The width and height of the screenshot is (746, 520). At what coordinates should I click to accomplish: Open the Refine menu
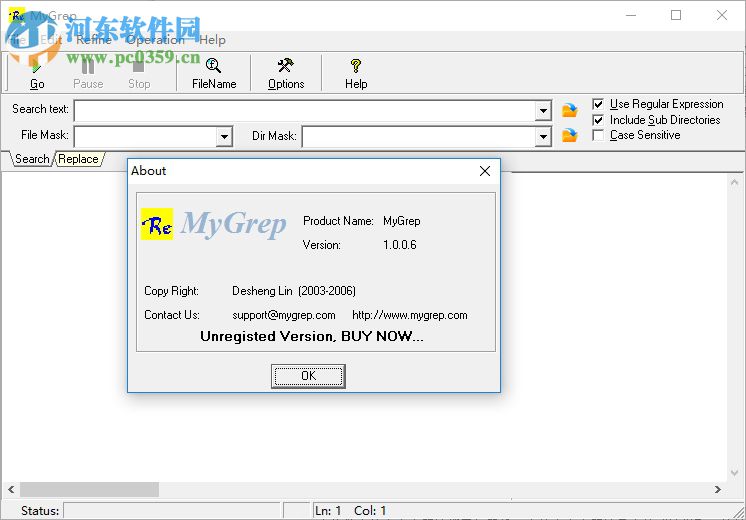94,40
